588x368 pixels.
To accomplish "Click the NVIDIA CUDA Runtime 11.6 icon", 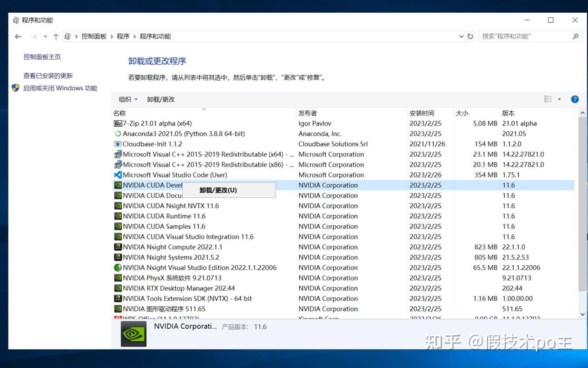I will 118,216.
